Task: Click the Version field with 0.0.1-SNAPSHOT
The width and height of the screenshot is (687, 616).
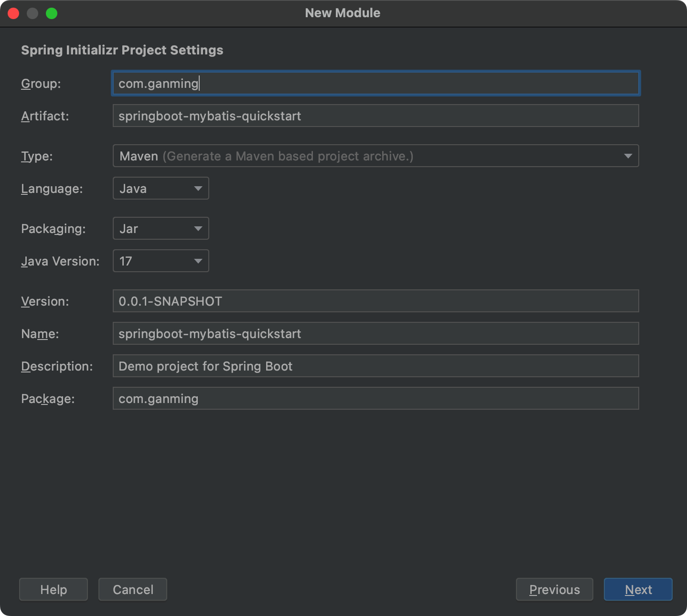Action: pyautogui.click(x=376, y=301)
